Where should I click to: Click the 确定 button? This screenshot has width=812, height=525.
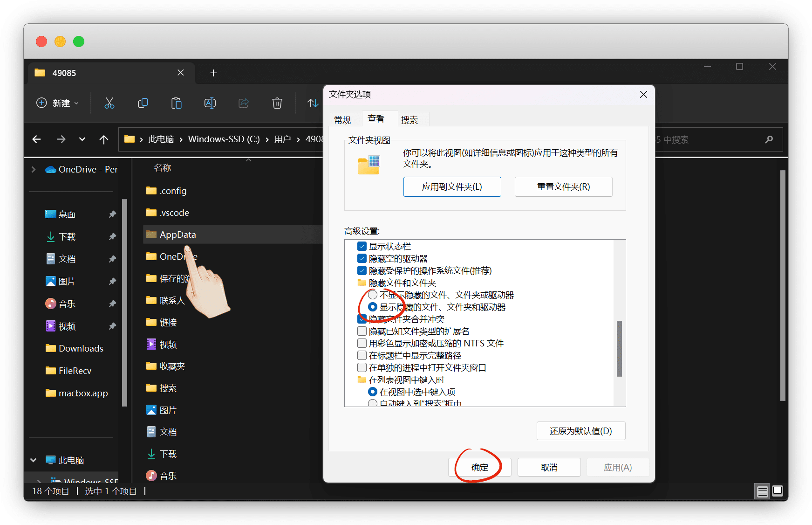click(x=479, y=467)
